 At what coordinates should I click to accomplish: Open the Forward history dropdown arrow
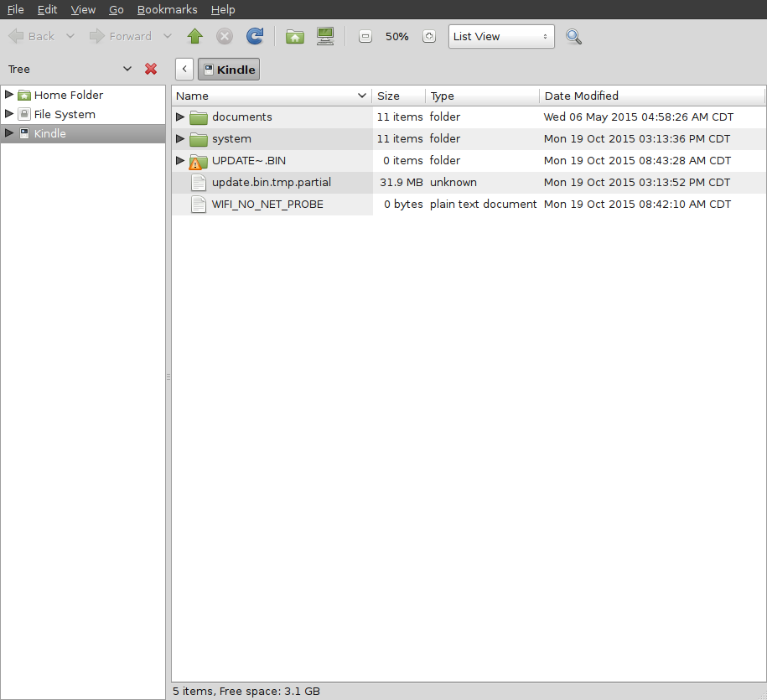pyautogui.click(x=168, y=36)
